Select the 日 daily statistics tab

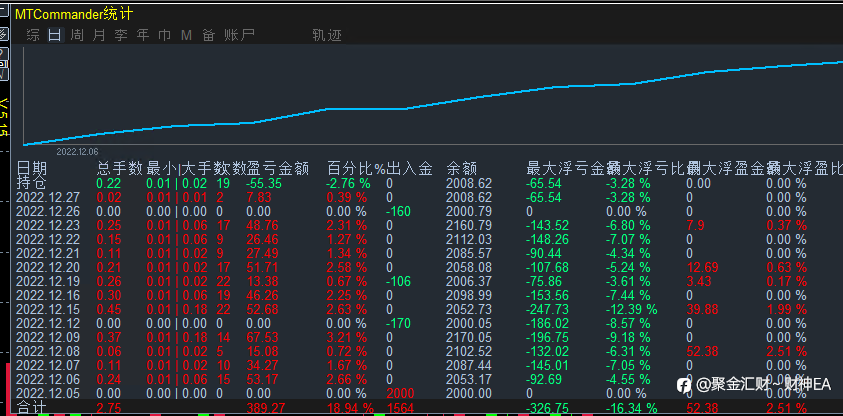click(x=55, y=35)
